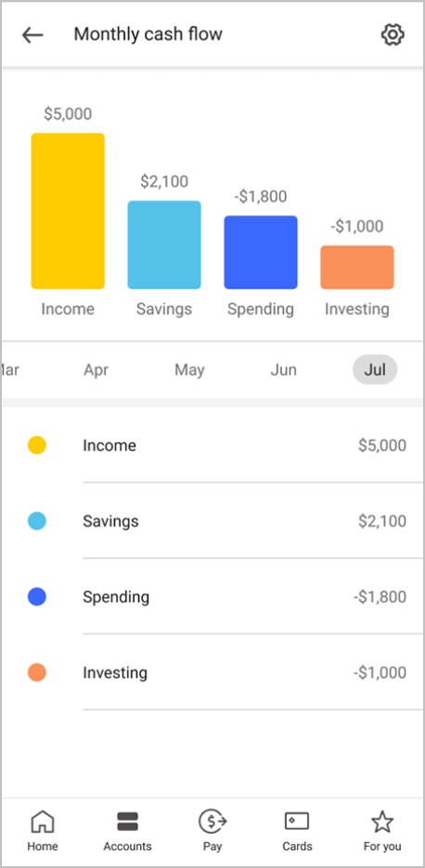Switch to the May month tab

coord(189,370)
